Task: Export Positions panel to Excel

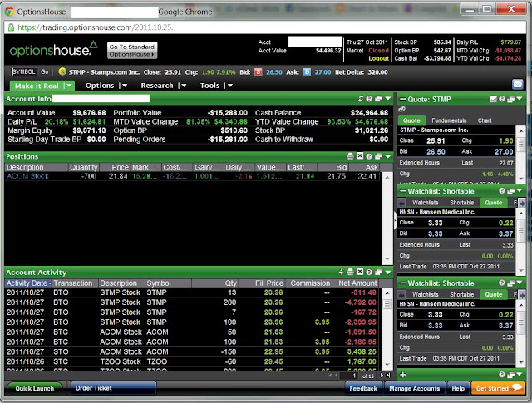Action: 360,155
